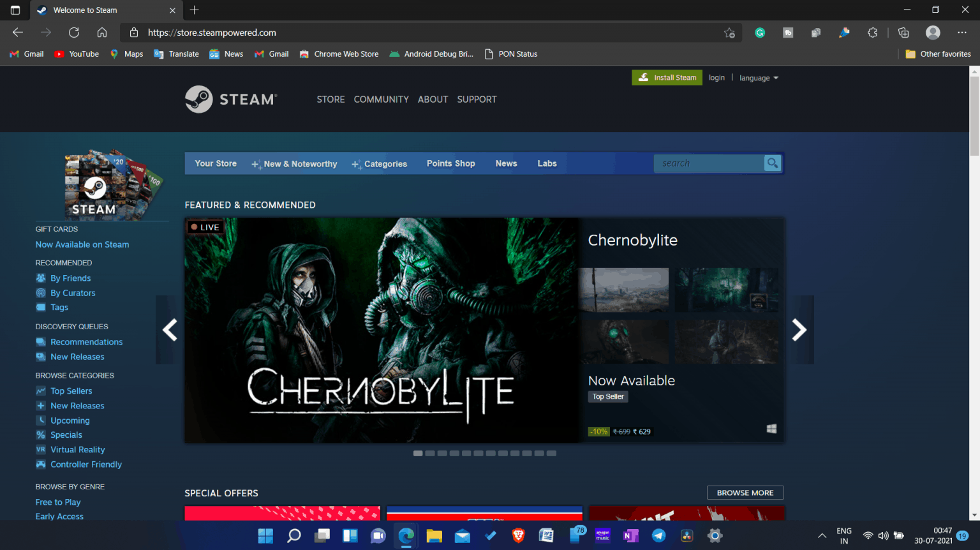Click the Controller Friendly gamepad icon
This screenshot has width=980, height=550.
coord(40,465)
